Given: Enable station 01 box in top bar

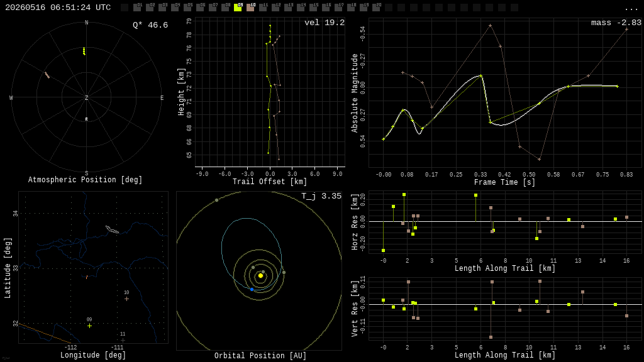Looking at the screenshot, I should pos(137,8).
